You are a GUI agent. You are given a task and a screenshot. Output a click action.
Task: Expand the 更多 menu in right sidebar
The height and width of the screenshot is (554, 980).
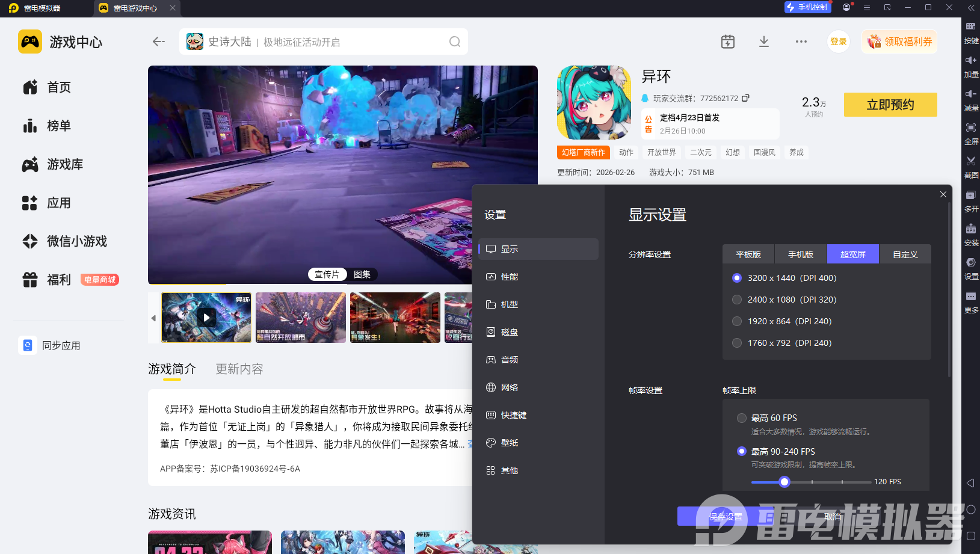point(970,297)
